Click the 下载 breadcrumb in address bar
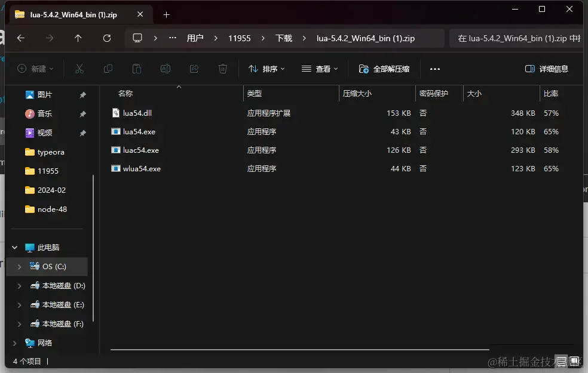The height and width of the screenshot is (373, 588). (x=283, y=38)
